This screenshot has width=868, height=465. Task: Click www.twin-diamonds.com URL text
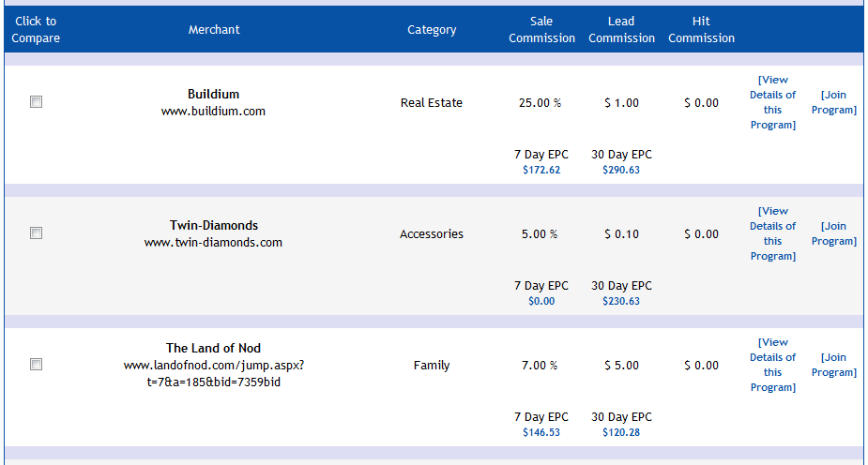click(213, 242)
